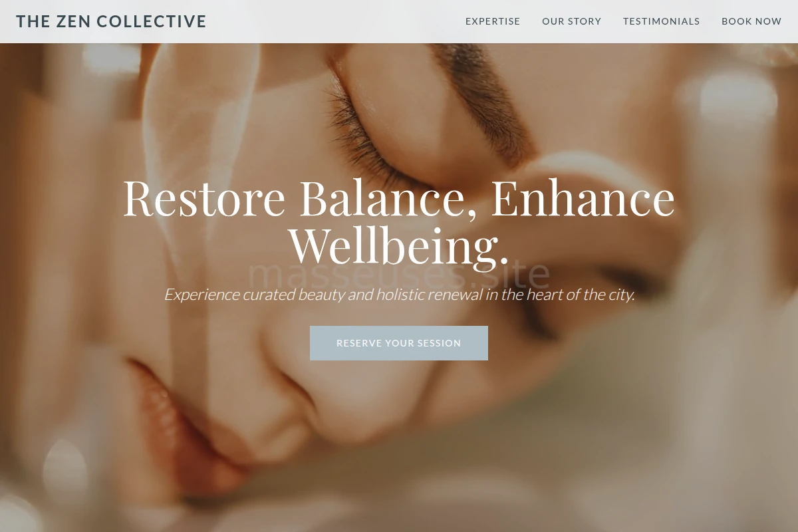Image resolution: width=798 pixels, height=532 pixels.
Task: Click the faint masseuses.site watermark text
Action: [x=399, y=273]
